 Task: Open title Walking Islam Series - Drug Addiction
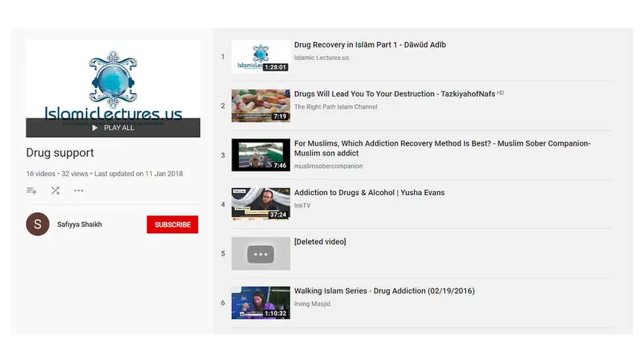click(385, 291)
